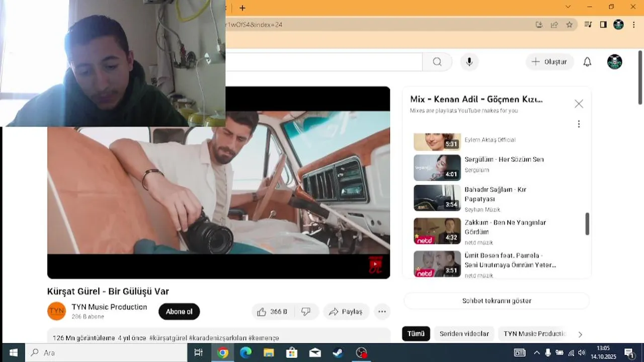This screenshot has height=362, width=644.
Task: Open YouTube notifications bell
Action: (587, 62)
